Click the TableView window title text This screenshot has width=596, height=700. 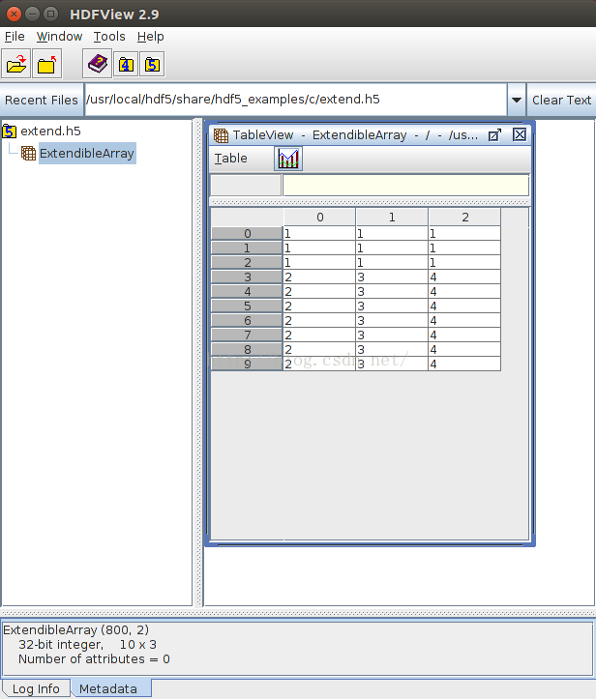[x=355, y=134]
